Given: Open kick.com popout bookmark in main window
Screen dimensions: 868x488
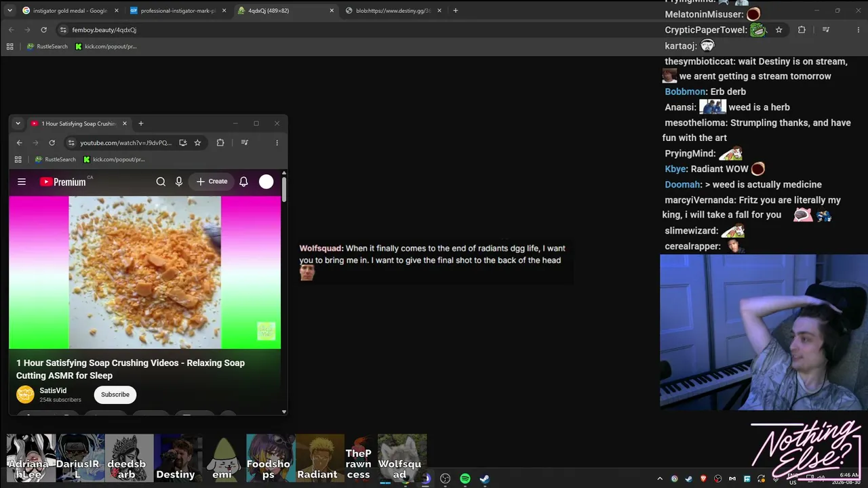Looking at the screenshot, I should point(106,47).
